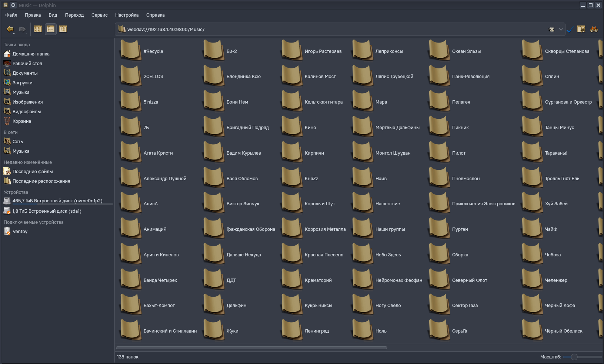Open the Корзина trash in the sidebar
The height and width of the screenshot is (364, 604).
pyautogui.click(x=21, y=121)
